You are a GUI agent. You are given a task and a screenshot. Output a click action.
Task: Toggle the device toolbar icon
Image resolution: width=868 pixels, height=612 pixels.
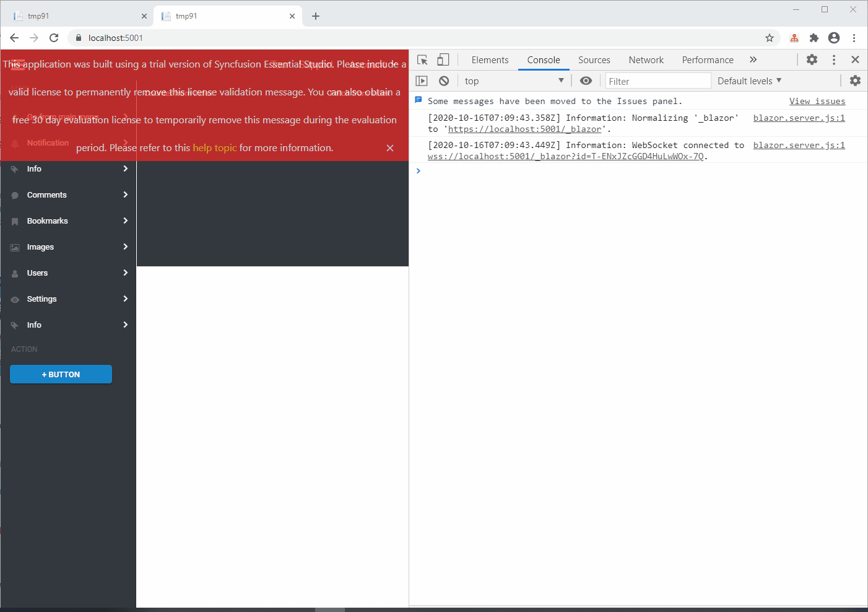443,60
